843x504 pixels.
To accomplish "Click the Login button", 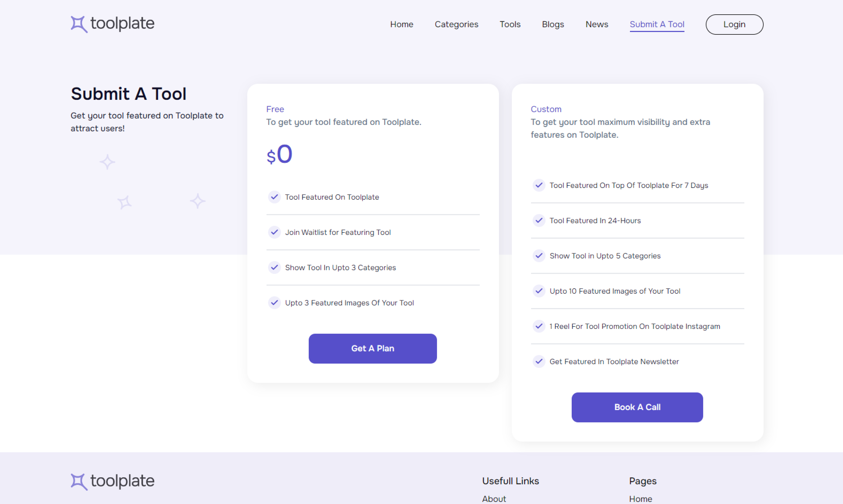I will (734, 24).
